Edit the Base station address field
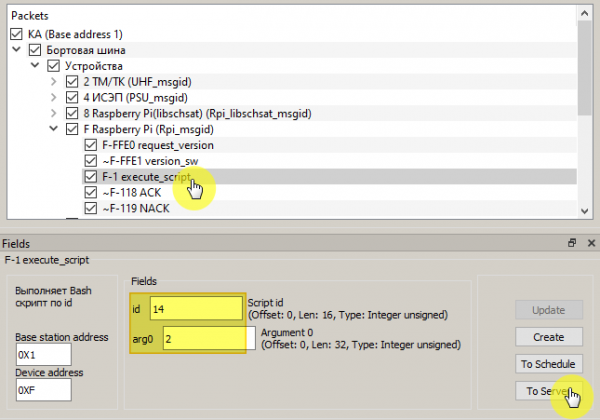The height and width of the screenshot is (420, 600). tap(43, 354)
